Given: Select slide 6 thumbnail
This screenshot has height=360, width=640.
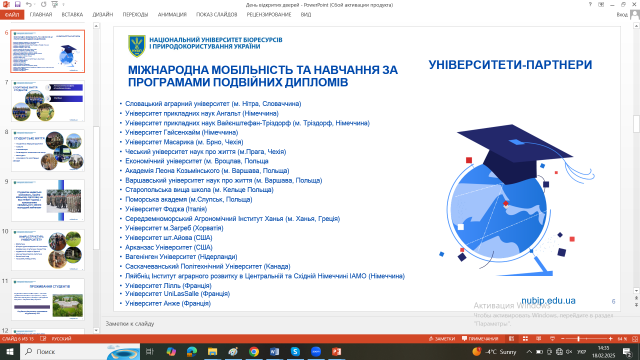Looking at the screenshot, I should [48, 51].
